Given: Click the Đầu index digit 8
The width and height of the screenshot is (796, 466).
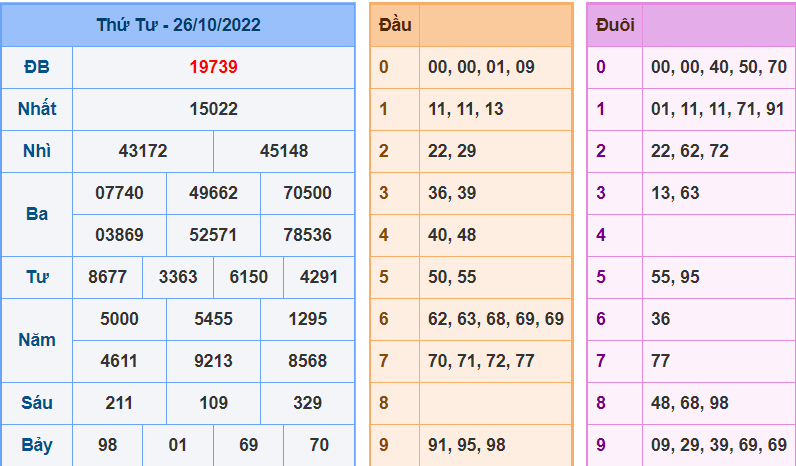Looking at the screenshot, I should 383,403.
